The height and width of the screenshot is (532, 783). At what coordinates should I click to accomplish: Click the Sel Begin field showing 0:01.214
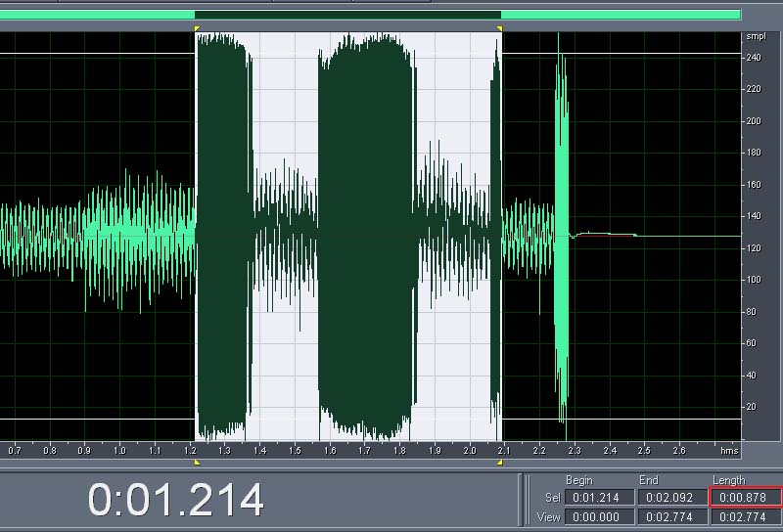click(x=599, y=498)
